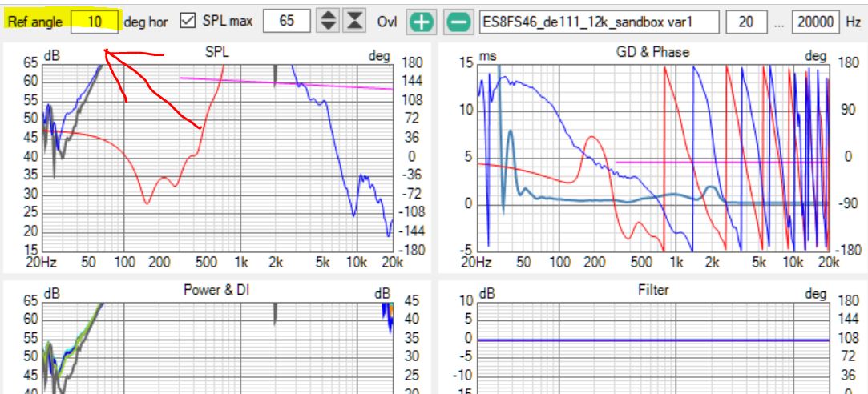Viewport: 868px width, 394px height.
Task: Click the Filter chart title
Action: (x=653, y=289)
